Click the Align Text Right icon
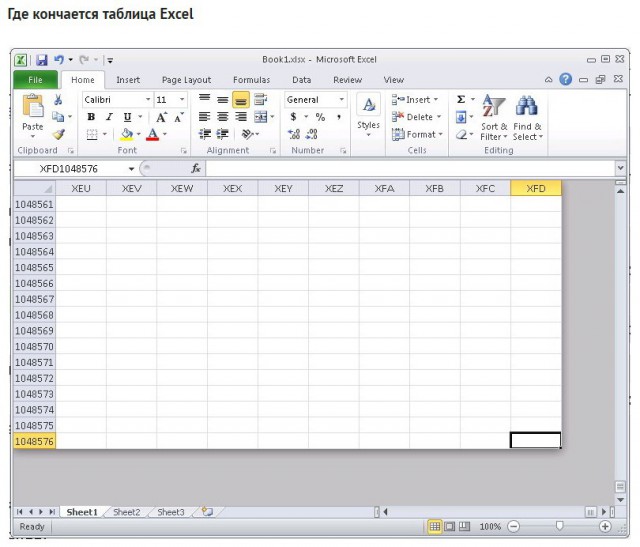This screenshot has height=547, width=640. pos(241,117)
